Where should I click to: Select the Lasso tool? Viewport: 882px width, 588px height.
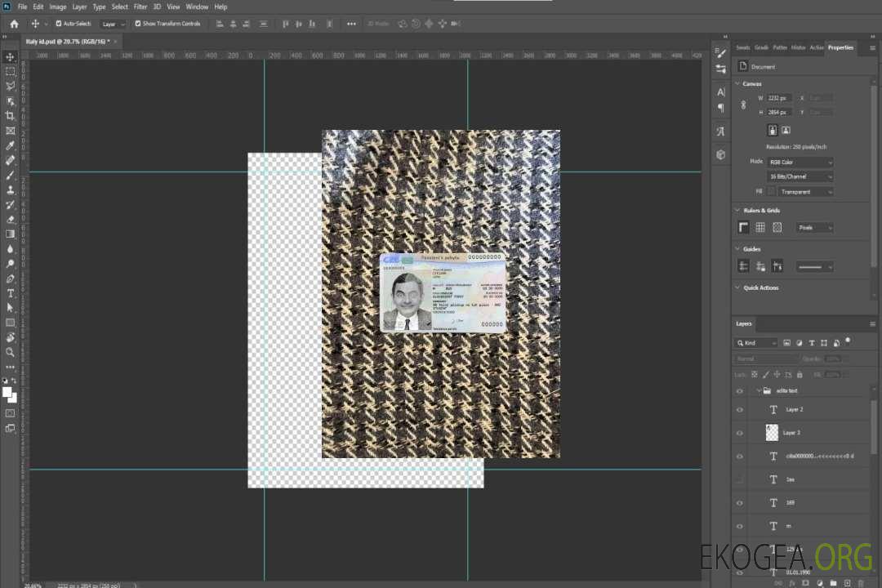pyautogui.click(x=11, y=86)
